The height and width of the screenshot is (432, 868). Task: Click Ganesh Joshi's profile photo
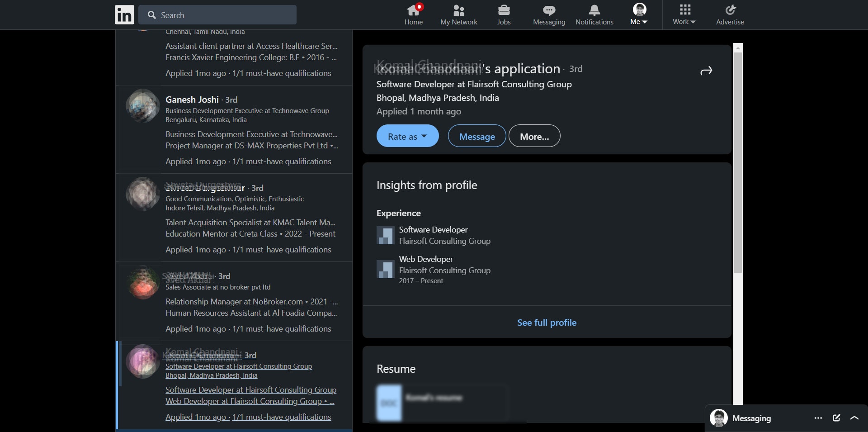(x=143, y=106)
